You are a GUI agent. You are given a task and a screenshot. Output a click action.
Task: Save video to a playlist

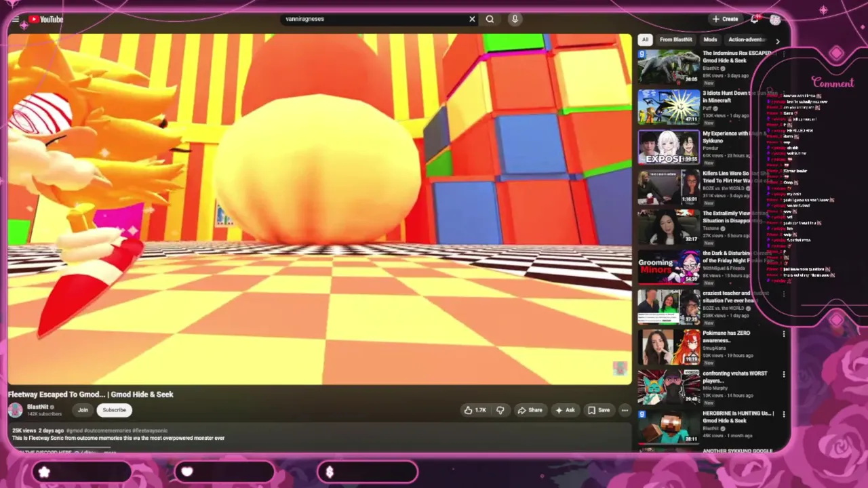coord(599,410)
